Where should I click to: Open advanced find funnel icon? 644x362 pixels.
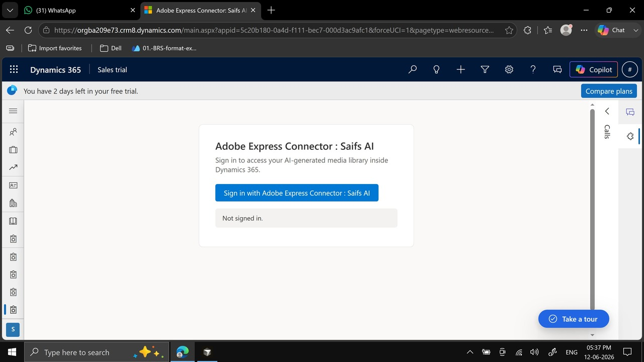(x=485, y=70)
